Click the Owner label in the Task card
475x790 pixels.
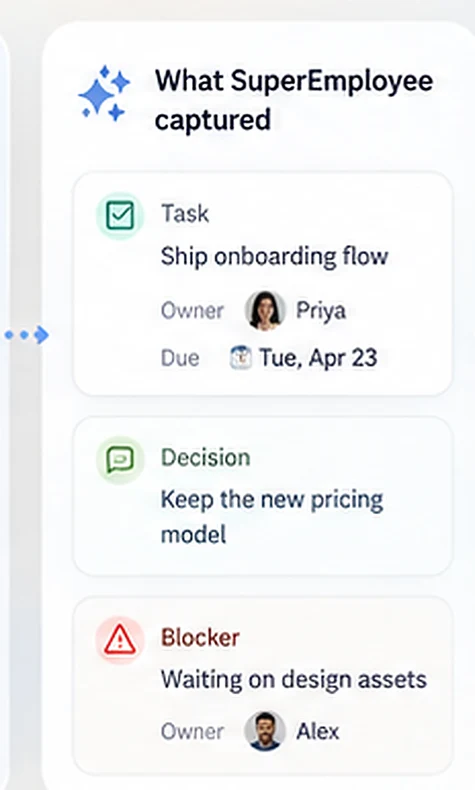point(192,311)
